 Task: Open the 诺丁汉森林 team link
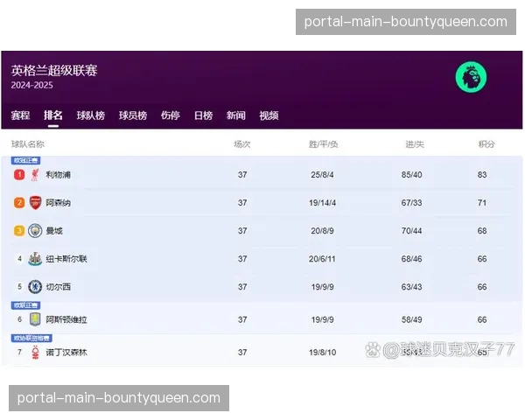tap(66, 353)
